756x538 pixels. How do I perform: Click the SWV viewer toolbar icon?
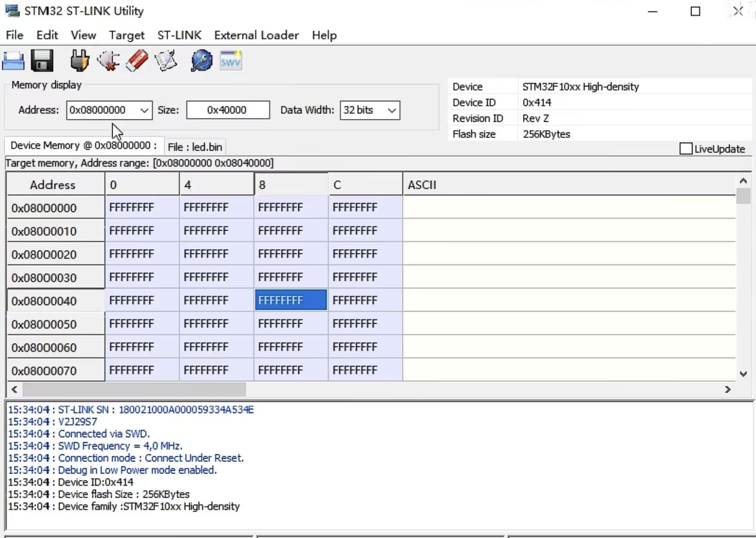[231, 61]
